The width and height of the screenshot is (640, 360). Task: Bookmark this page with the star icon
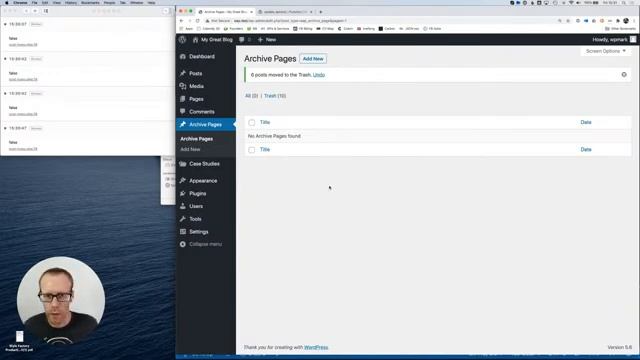pyautogui.click(x=568, y=20)
